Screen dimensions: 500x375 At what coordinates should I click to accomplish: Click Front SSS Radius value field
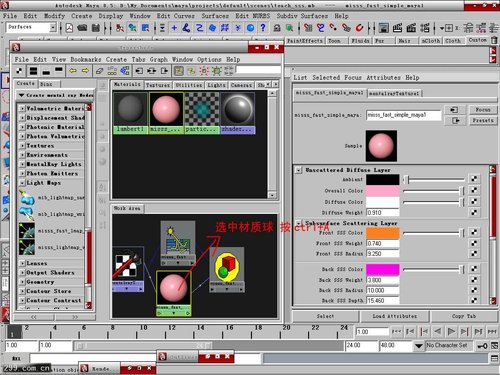point(383,254)
